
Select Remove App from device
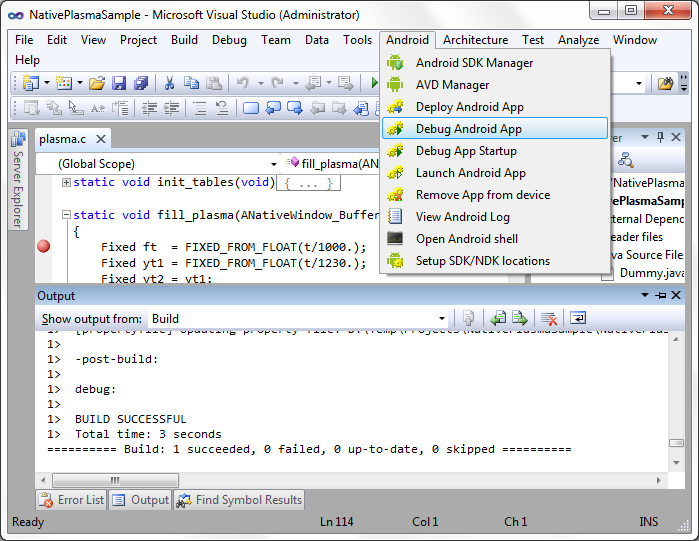495,195
